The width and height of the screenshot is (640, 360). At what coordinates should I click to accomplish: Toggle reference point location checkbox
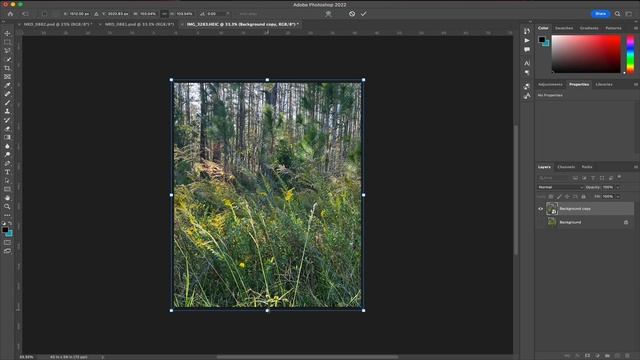(44, 14)
